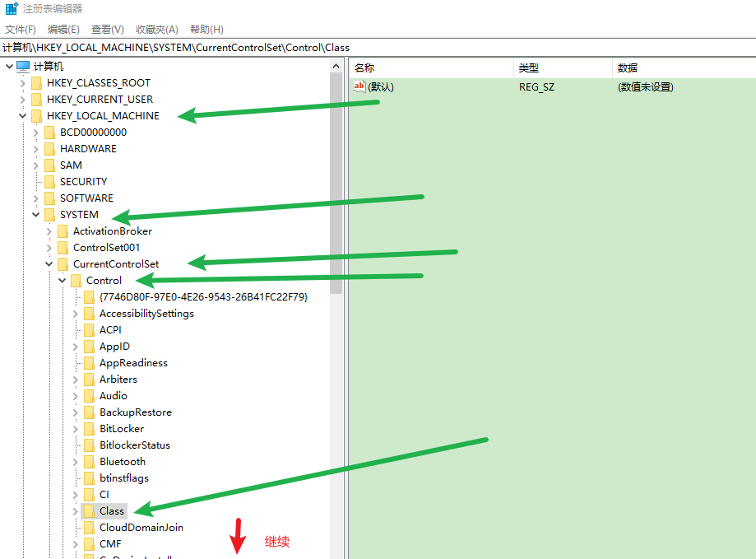Select the Audio key folder icon
The image size is (756, 559).
(x=90, y=395)
